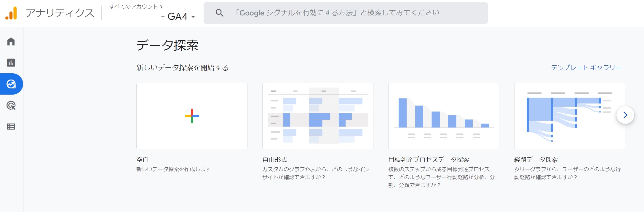This screenshot has width=644, height=212.
Task: Click the colorful plus icon for a blank exploration
Action: coord(192,116)
